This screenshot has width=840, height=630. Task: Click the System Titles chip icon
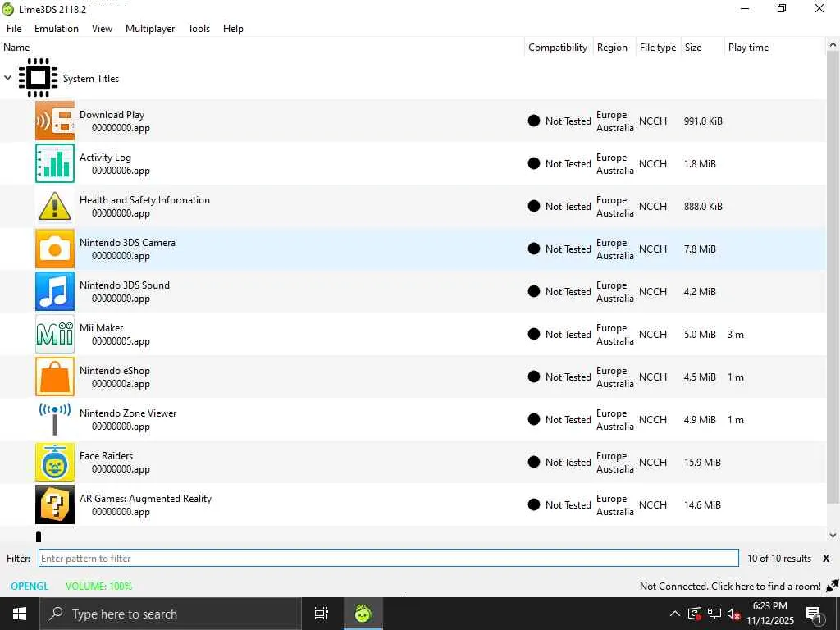[x=38, y=78]
